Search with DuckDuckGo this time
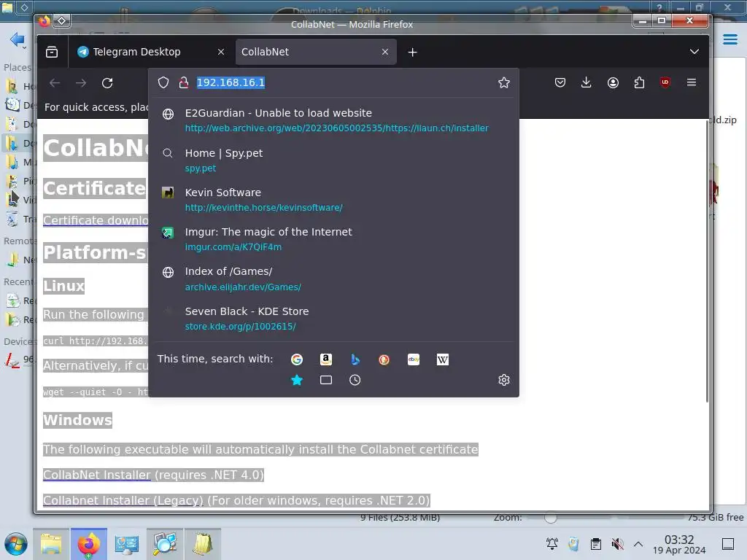 coord(384,359)
